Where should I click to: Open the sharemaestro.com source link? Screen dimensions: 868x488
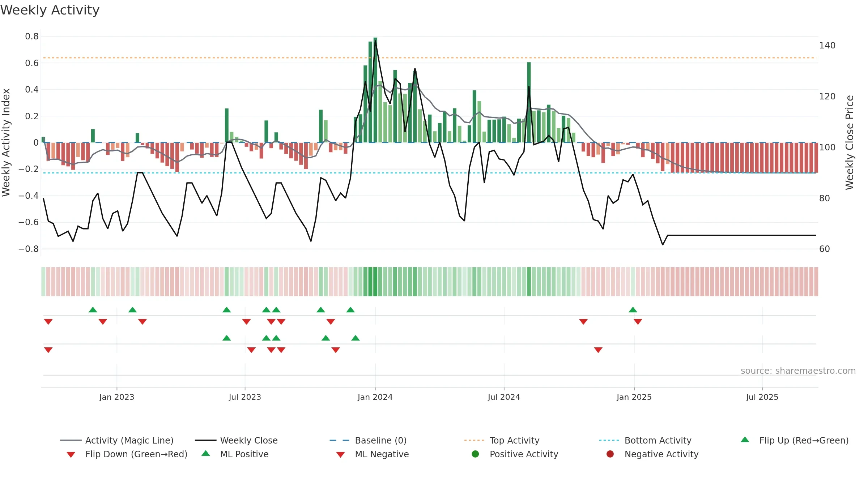(798, 371)
